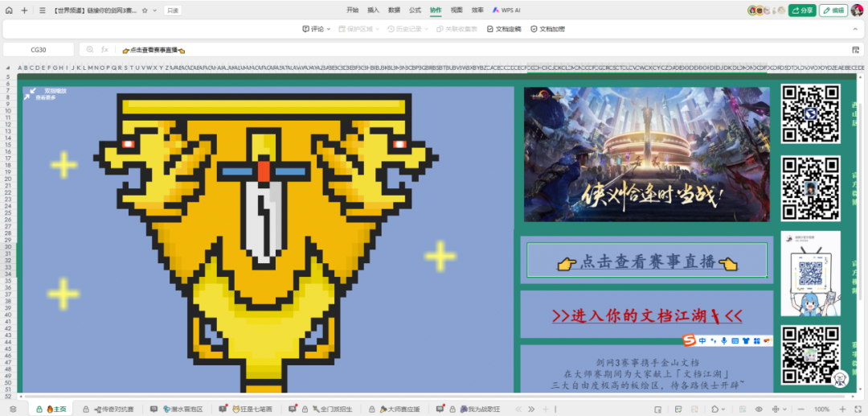This screenshot has width=868, height=416.
Task: Go to the WPS home icon
Action: (9, 10)
